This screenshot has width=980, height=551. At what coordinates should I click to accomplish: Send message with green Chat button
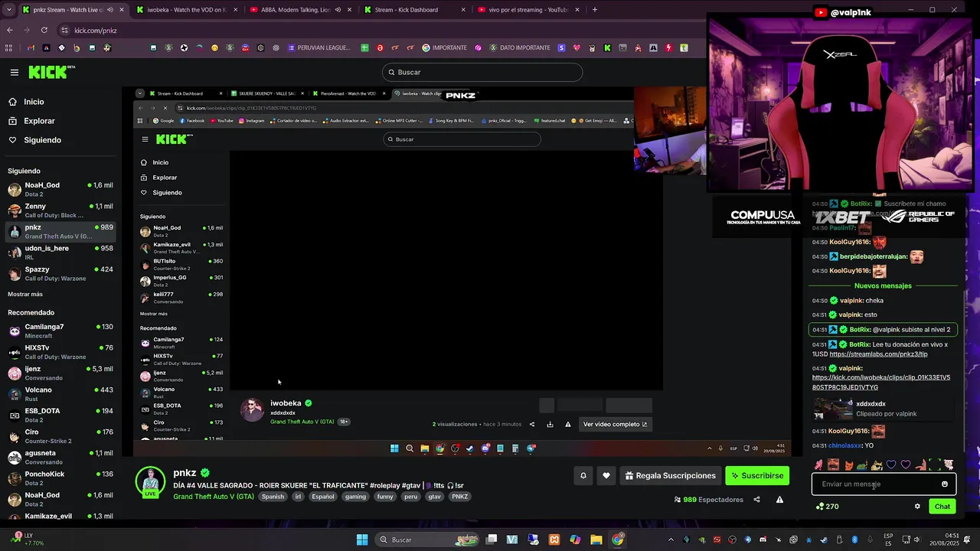[x=942, y=506]
